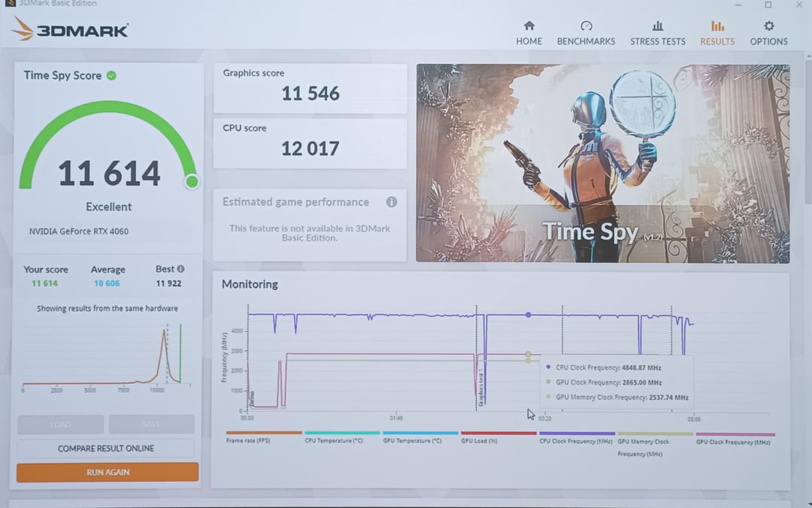Toggle the Frame rate (FPS) legend bar
Screen dimensions: 812x508
264,433
